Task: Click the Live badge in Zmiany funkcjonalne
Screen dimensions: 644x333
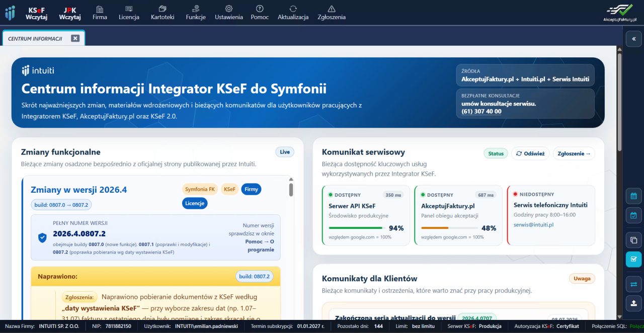Action: point(285,152)
